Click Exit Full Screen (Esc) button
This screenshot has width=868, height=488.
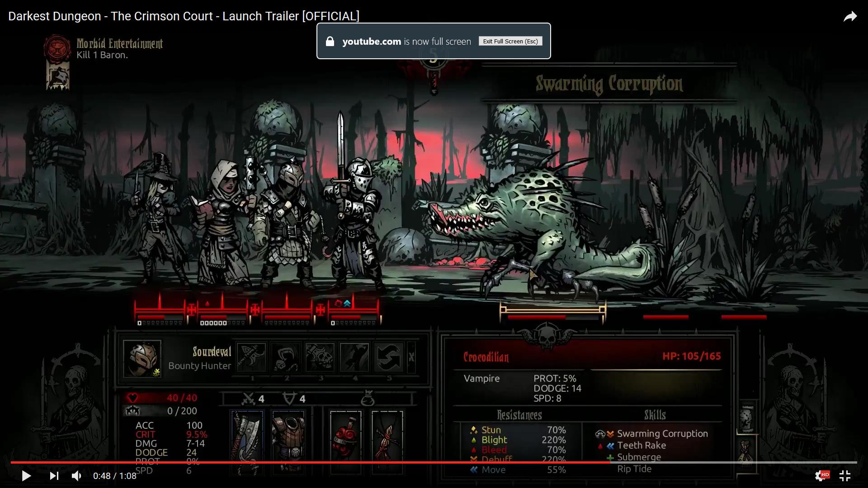[x=510, y=41]
